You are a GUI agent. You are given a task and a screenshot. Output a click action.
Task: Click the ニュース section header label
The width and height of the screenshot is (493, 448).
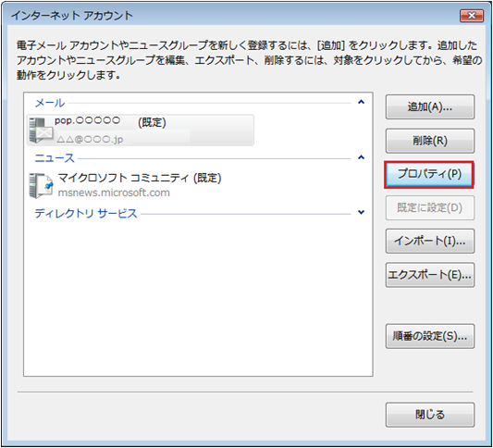(x=55, y=158)
